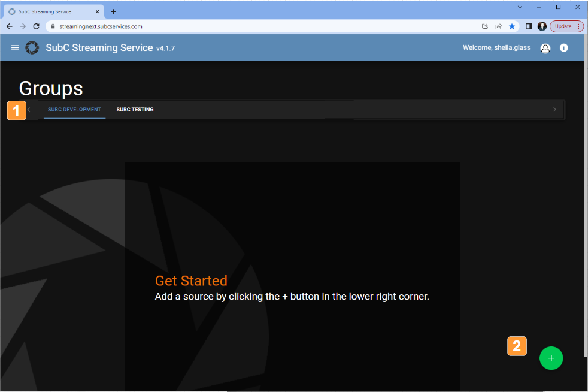Minimize the Chrome window
588x392 pixels.
click(x=539, y=7)
